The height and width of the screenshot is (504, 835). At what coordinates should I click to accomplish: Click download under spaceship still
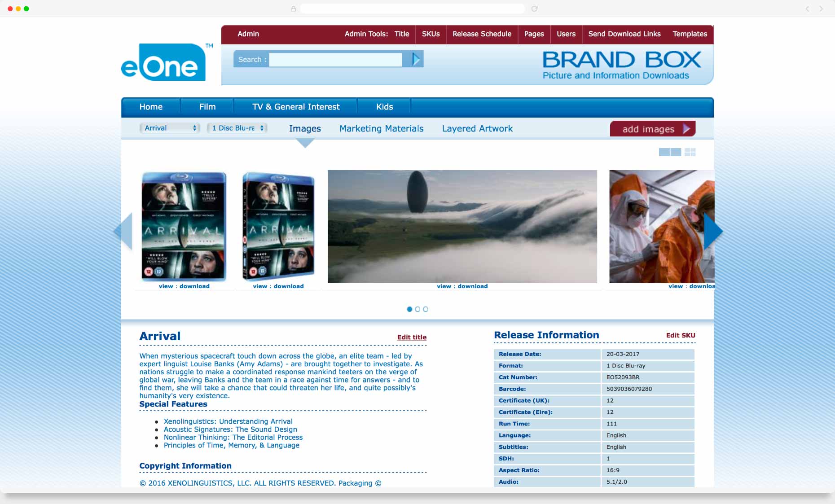[x=473, y=286]
